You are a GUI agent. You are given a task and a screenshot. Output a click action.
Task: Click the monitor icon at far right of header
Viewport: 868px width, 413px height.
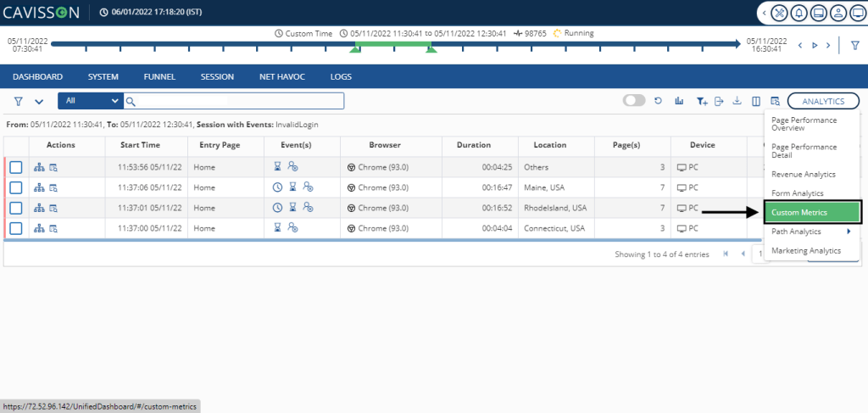coord(856,14)
